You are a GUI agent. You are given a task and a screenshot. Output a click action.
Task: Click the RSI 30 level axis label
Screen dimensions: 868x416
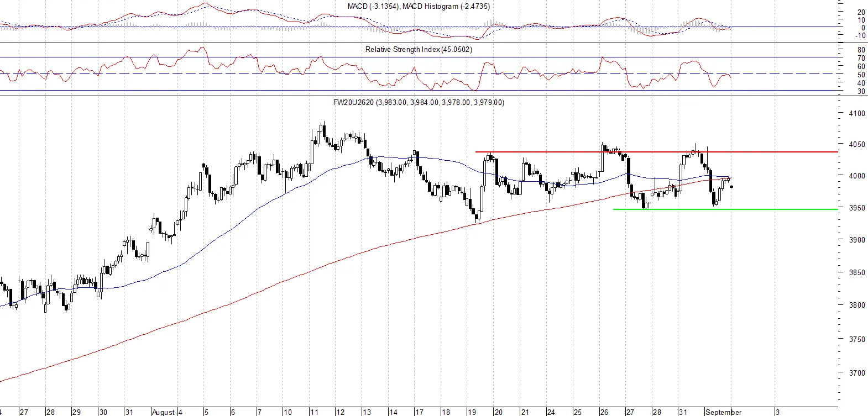(861, 91)
